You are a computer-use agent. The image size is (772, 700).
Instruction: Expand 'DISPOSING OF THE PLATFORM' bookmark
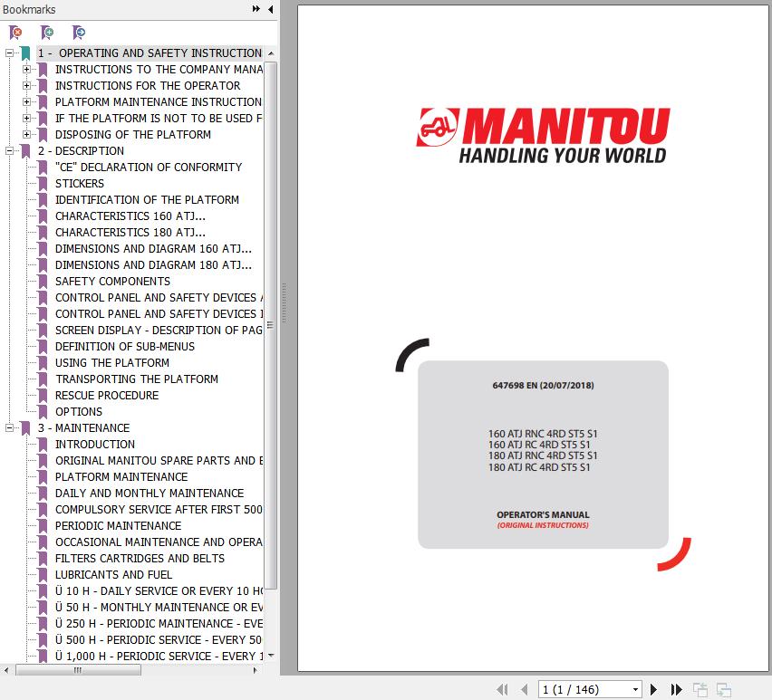(26, 134)
